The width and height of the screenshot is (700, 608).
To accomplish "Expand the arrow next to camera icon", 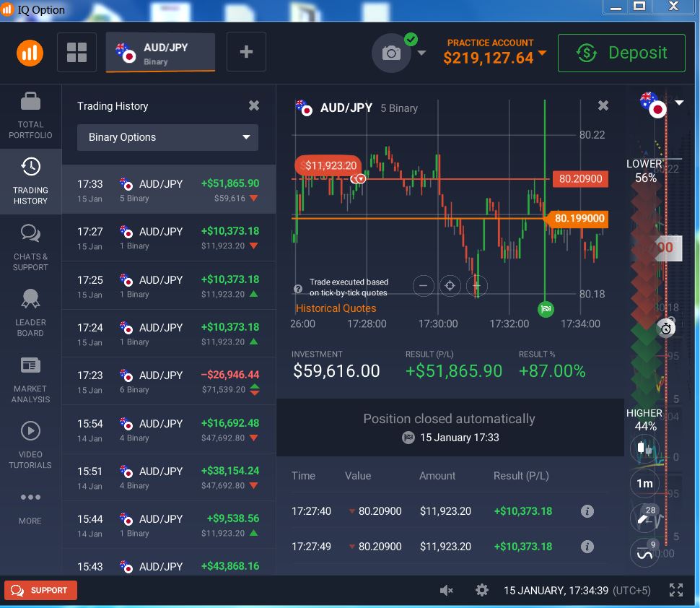I will coord(421,53).
